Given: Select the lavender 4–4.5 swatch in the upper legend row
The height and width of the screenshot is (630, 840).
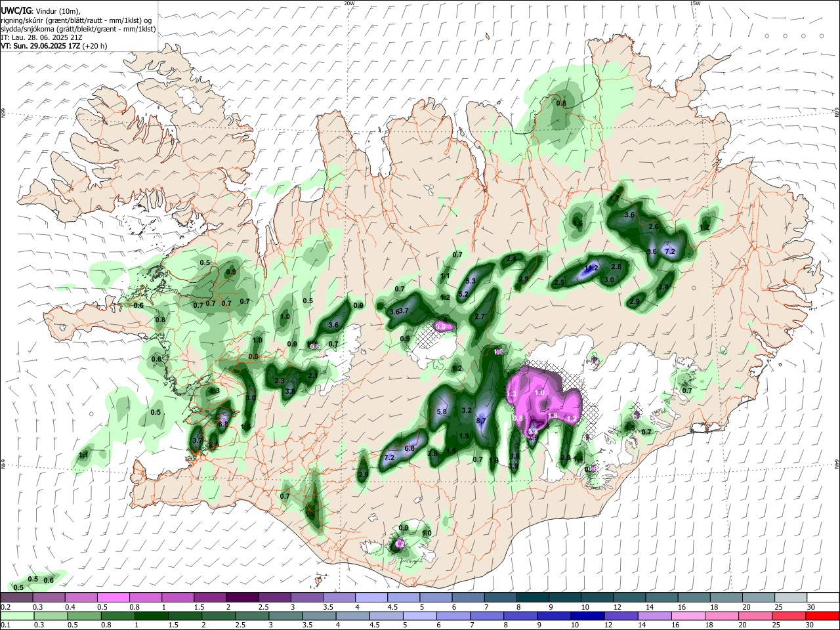Looking at the screenshot, I should (x=371, y=598).
